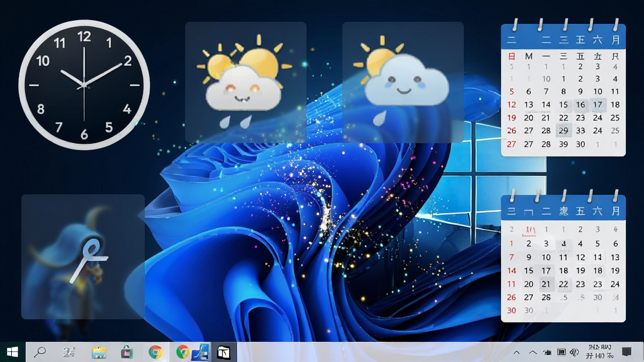This screenshot has width=644, height=362.
Task: Select date 21 in the lower calendar
Action: point(546,284)
